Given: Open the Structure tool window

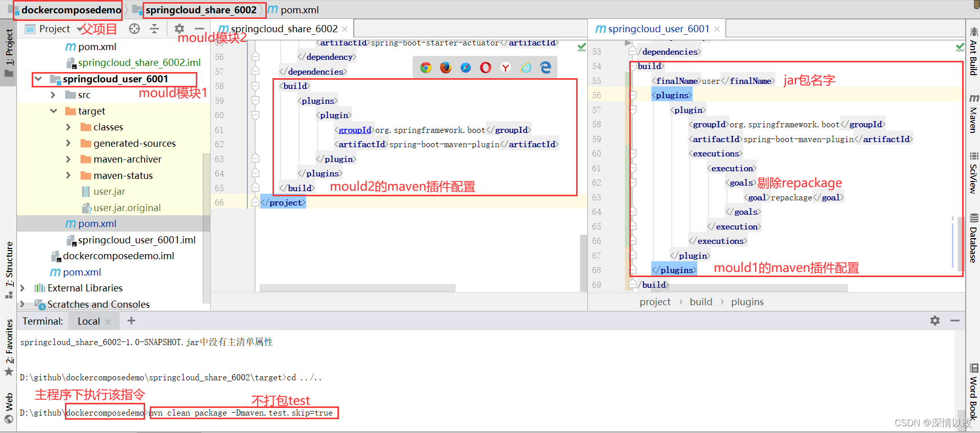Looking at the screenshot, I should [x=9, y=269].
